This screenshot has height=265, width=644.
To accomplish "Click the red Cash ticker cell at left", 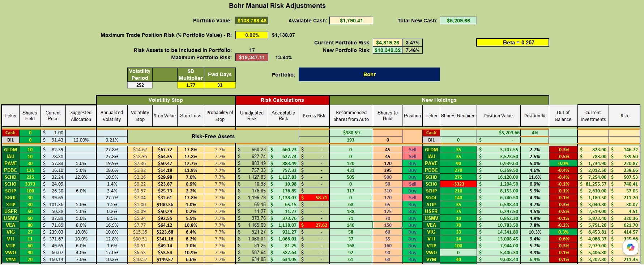I will coord(10,133).
